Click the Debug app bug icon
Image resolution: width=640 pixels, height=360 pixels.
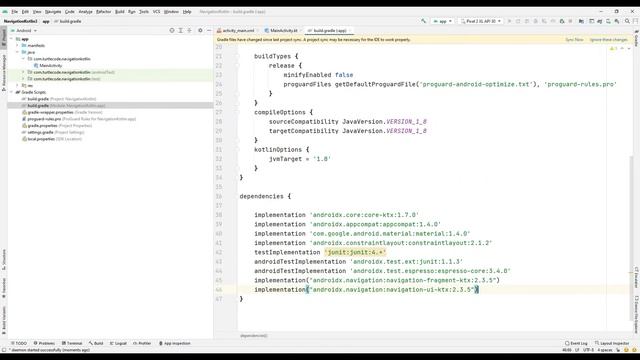[536, 21]
